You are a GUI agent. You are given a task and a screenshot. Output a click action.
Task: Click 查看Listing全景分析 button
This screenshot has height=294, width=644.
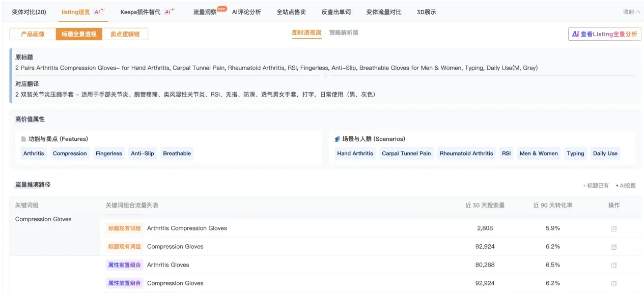[x=604, y=34]
